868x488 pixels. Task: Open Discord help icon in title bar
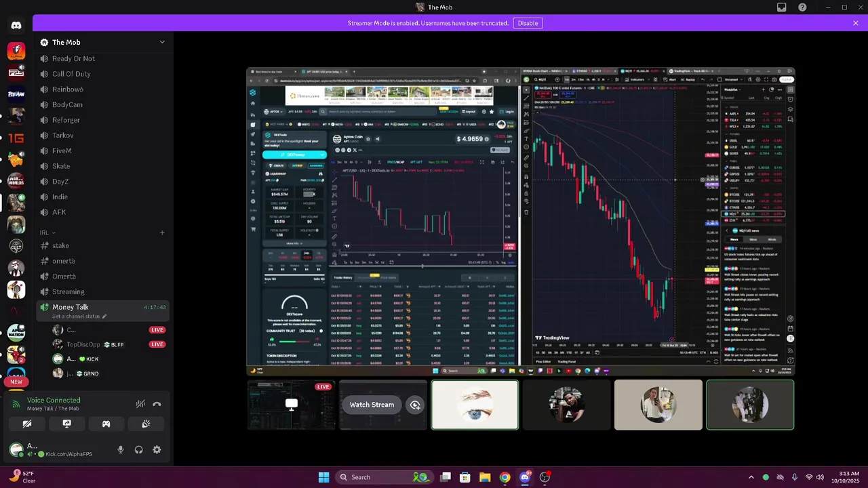802,7
